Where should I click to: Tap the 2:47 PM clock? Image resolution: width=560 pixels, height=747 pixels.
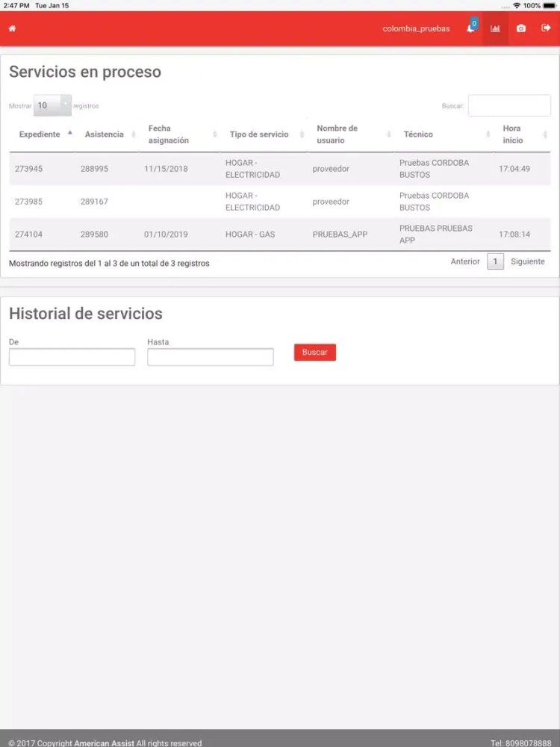tap(16, 6)
